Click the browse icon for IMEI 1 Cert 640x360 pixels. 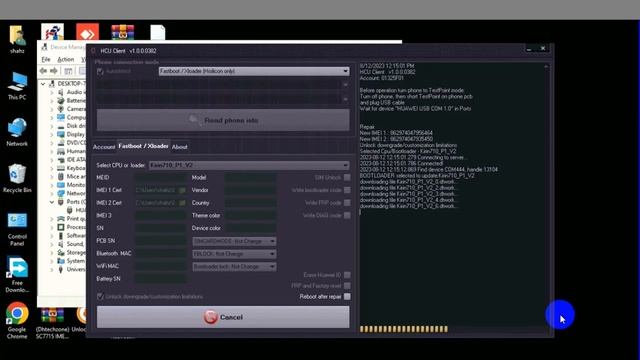click(x=182, y=190)
